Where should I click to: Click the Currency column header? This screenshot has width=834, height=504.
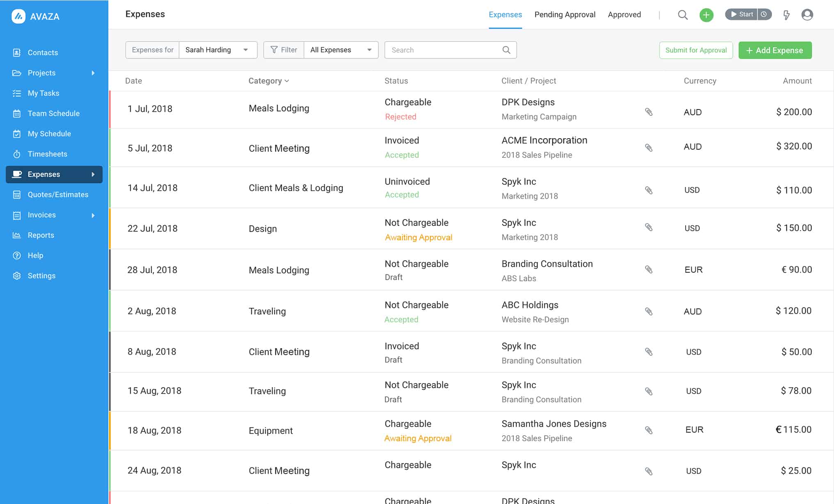click(700, 81)
